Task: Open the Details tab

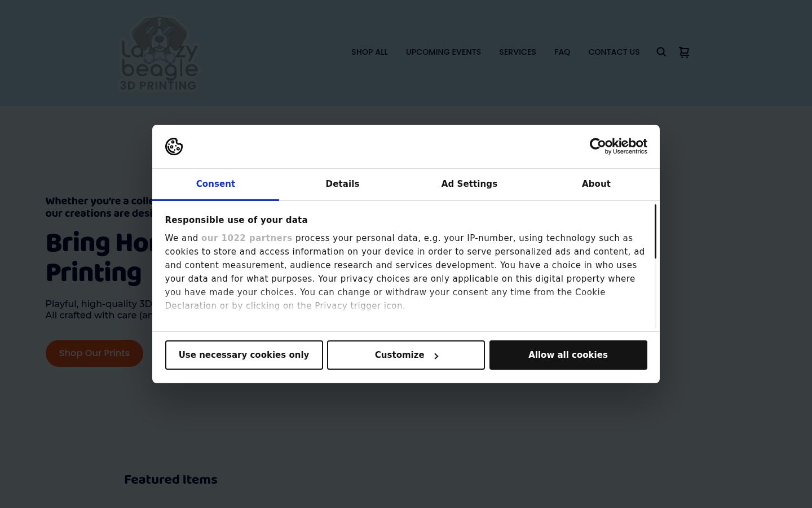Action: click(x=342, y=184)
